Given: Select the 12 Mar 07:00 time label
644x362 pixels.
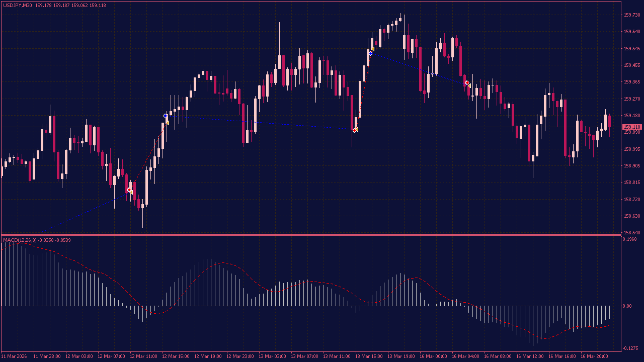Looking at the screenshot, I should pyautogui.click(x=111, y=356).
